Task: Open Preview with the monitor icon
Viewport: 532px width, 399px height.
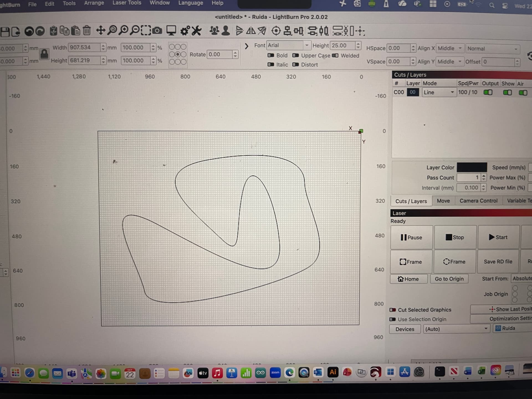Action: [171, 30]
